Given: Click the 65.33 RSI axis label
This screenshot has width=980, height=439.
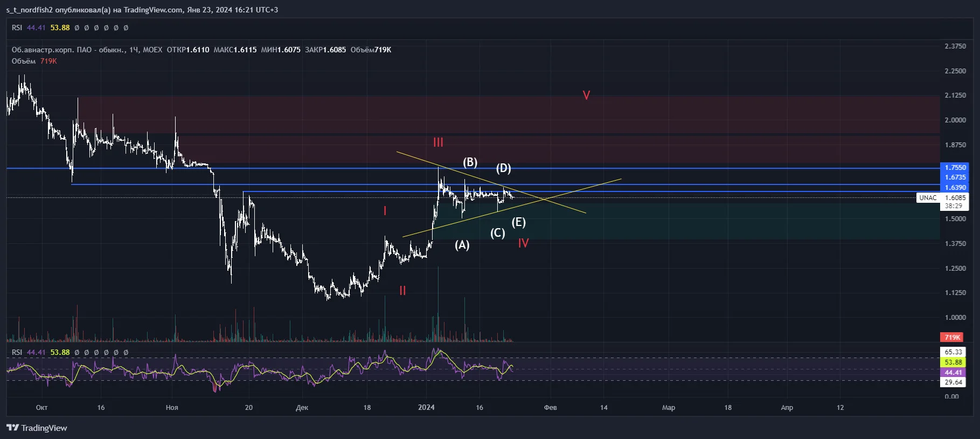Looking at the screenshot, I should coord(953,352).
